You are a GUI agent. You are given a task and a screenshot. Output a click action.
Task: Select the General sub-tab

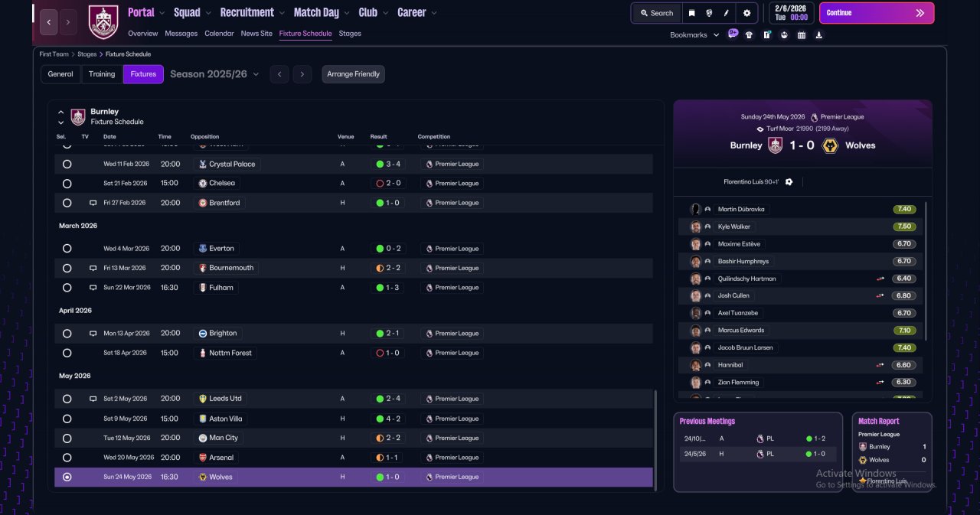(60, 74)
